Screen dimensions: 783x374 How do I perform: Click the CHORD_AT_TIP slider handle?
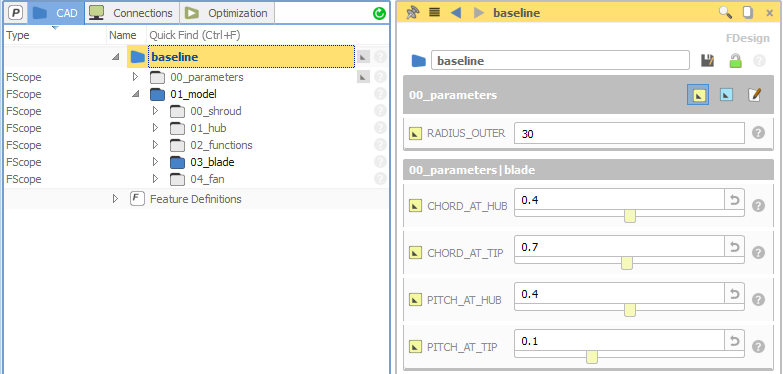click(627, 263)
